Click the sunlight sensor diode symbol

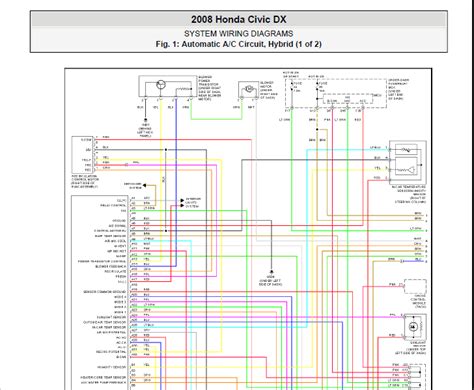pyautogui.click(x=414, y=327)
